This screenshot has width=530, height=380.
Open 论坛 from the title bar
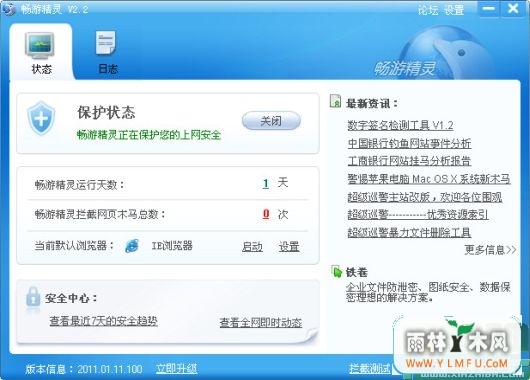coord(428,10)
